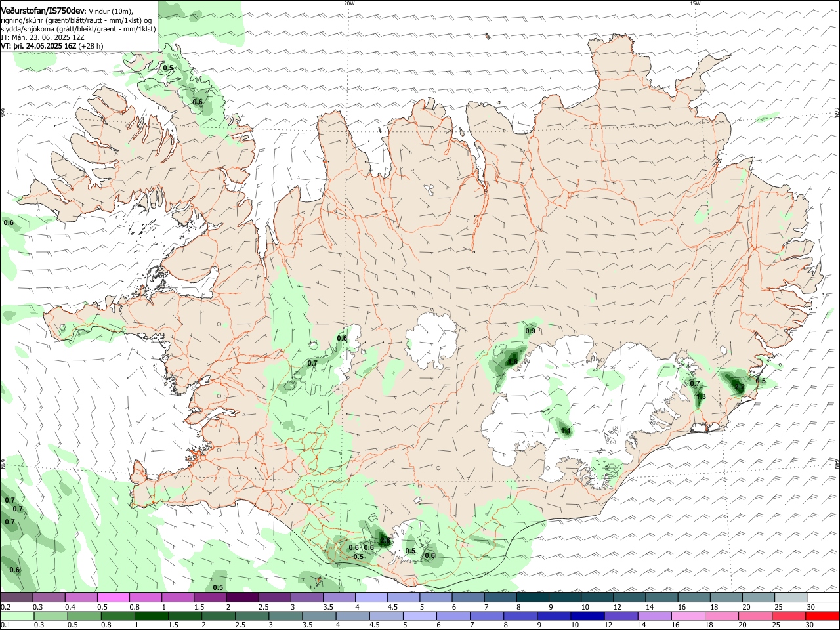Click the 1.3 precipitation value on the map
840x630 pixels.
click(x=701, y=396)
